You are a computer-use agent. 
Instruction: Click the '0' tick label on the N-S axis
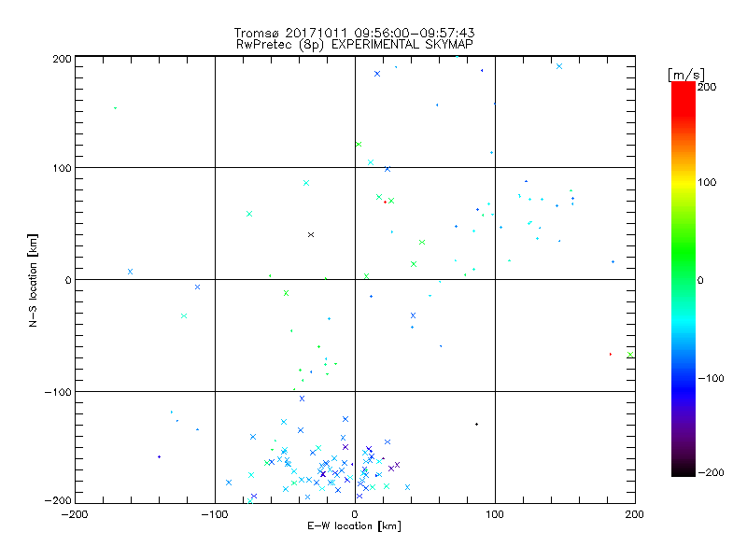pyautogui.click(x=68, y=281)
